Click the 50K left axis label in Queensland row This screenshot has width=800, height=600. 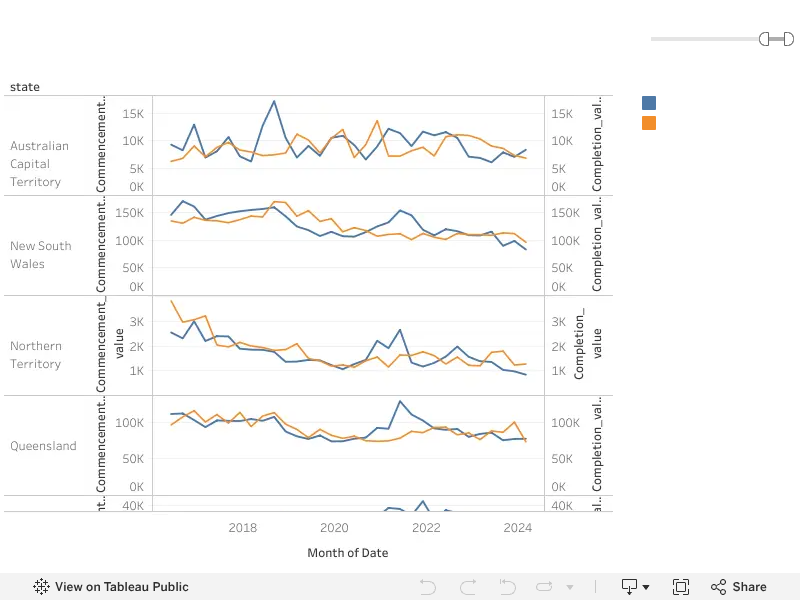click(133, 459)
